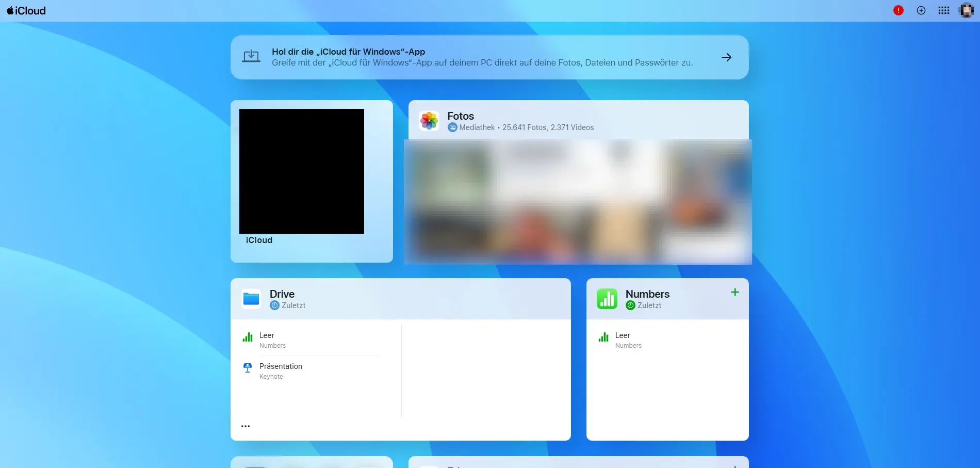
Task: Open the app launcher grid icon
Action: pos(944,10)
